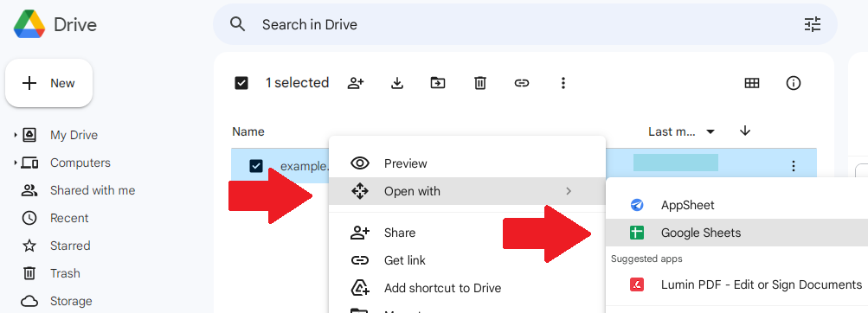This screenshot has height=313, width=868.
Task: Click the Google Drive logo
Action: point(29,25)
